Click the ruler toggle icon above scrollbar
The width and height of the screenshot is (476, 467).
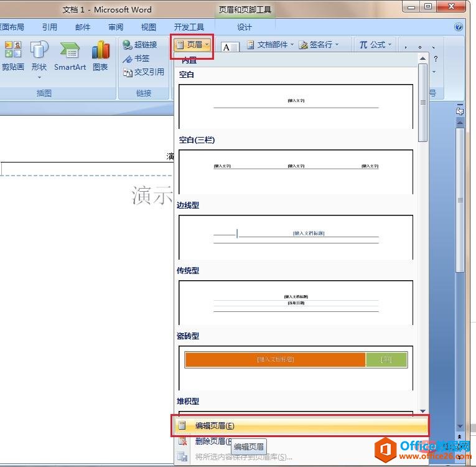460,111
